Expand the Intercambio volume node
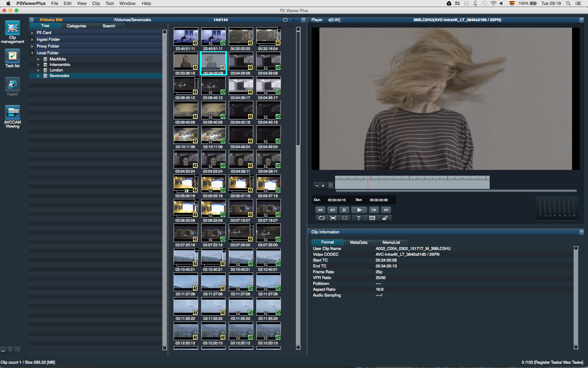 (38, 65)
